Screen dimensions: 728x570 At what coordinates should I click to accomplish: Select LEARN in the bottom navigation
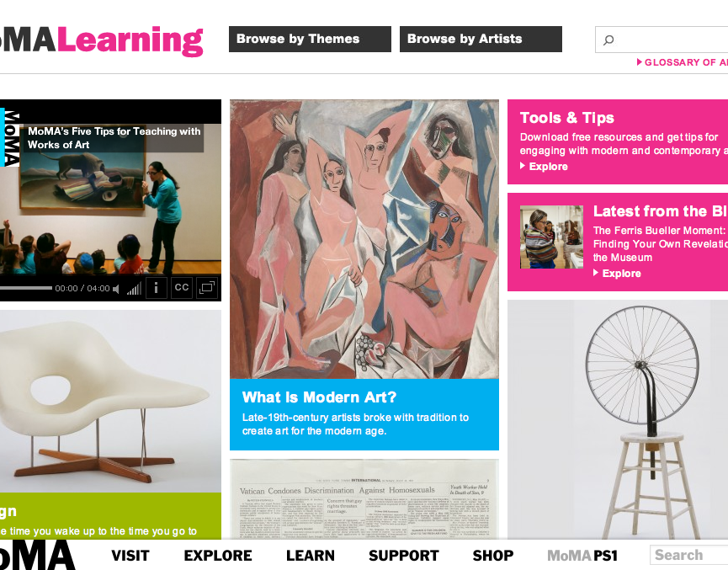pos(311,556)
